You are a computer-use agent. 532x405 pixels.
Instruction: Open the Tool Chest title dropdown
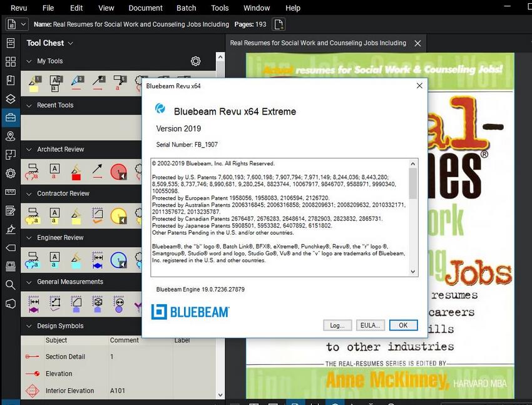click(x=71, y=43)
